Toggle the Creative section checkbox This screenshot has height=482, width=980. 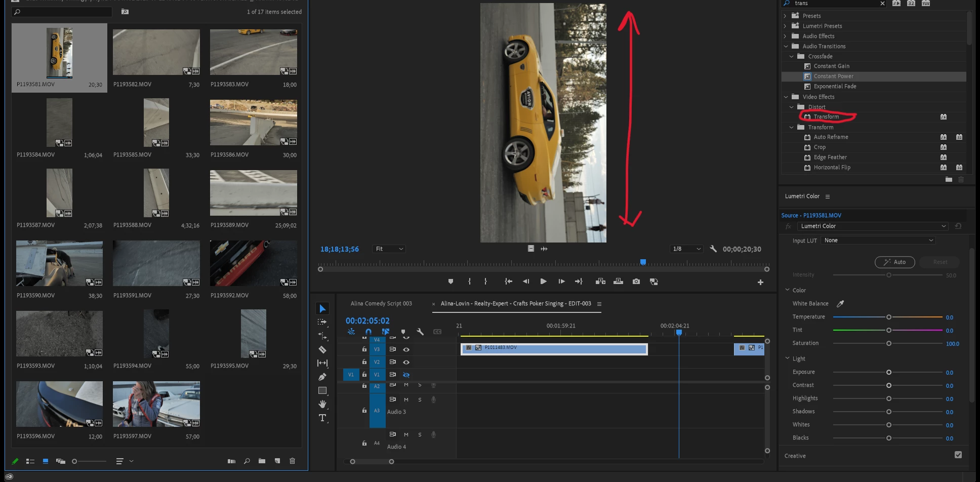958,455
